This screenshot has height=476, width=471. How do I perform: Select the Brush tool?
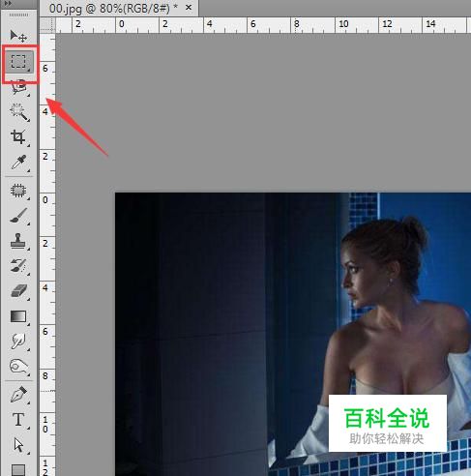(x=18, y=216)
